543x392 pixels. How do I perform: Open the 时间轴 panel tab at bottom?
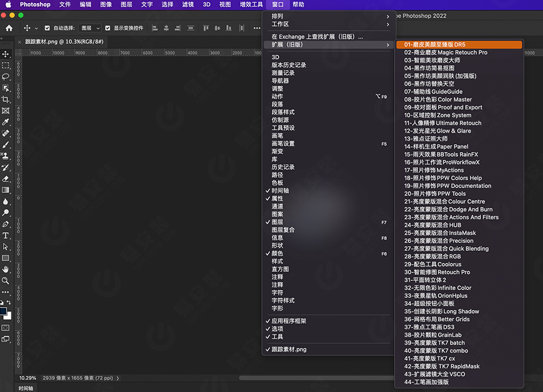pyautogui.click(x=25, y=388)
